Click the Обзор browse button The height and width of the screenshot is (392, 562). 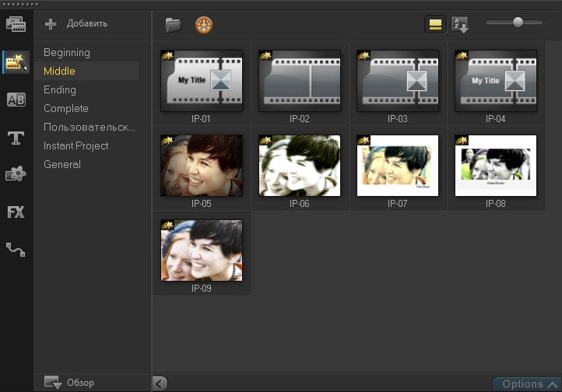coord(69,383)
